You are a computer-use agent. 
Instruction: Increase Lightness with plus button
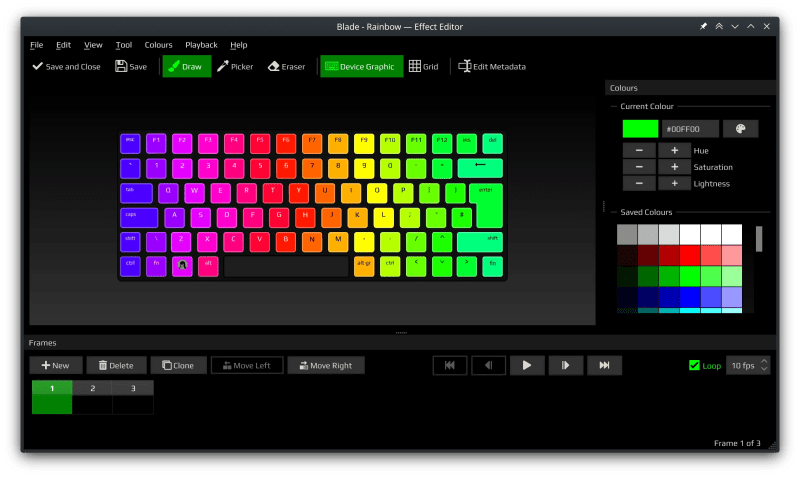(674, 183)
